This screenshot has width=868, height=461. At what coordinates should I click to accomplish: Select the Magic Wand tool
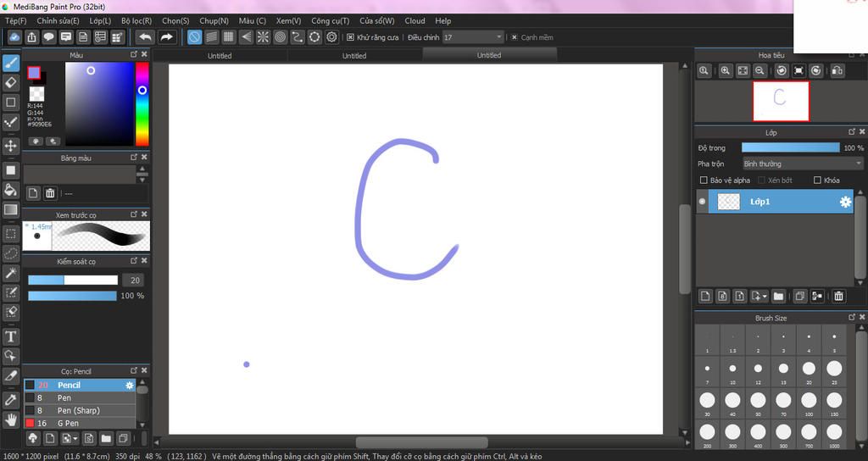10,273
